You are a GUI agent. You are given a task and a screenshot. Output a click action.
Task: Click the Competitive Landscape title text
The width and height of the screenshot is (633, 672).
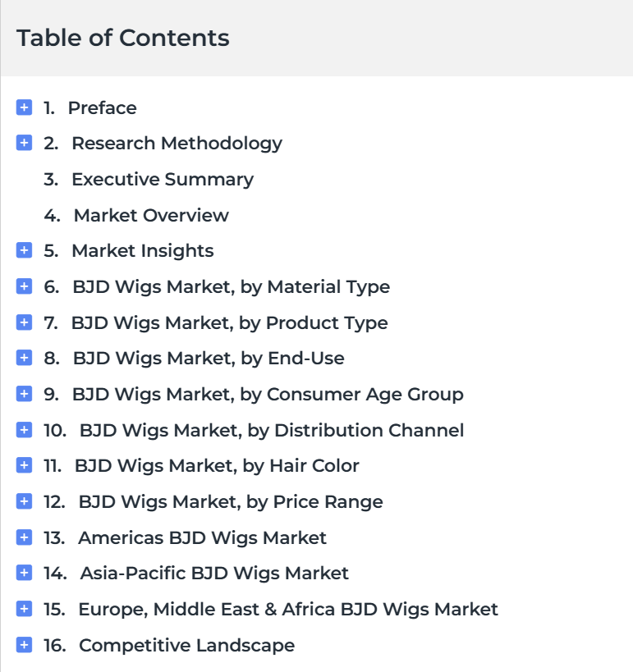[186, 646]
